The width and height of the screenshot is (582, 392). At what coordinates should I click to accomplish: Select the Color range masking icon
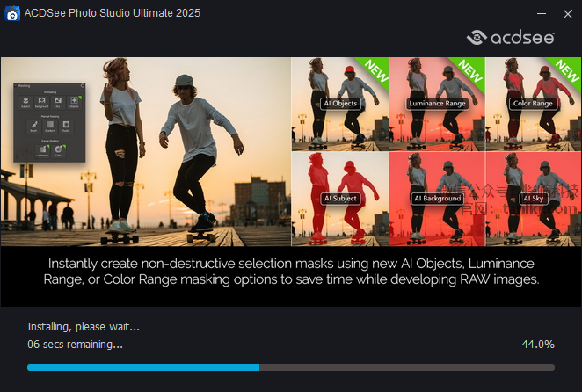[x=58, y=150]
